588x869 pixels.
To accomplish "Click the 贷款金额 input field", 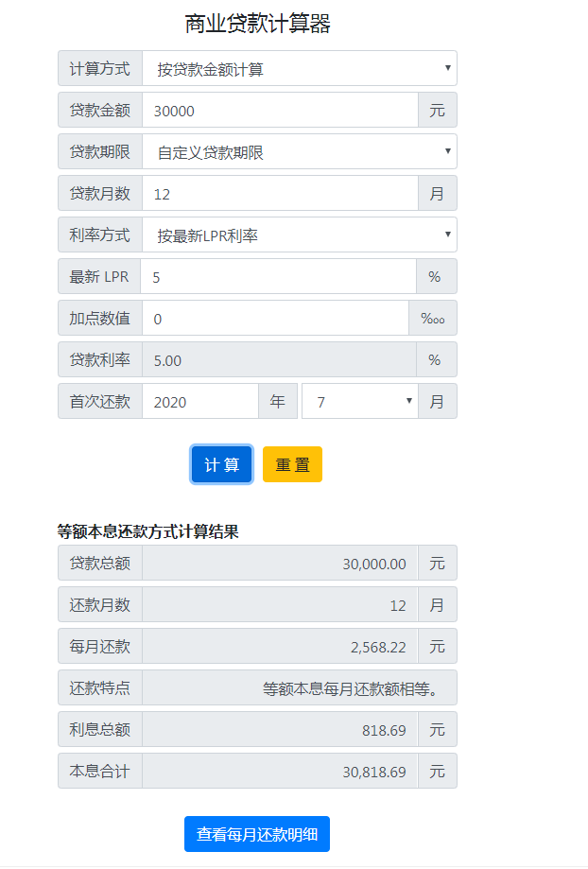I will click(280, 111).
